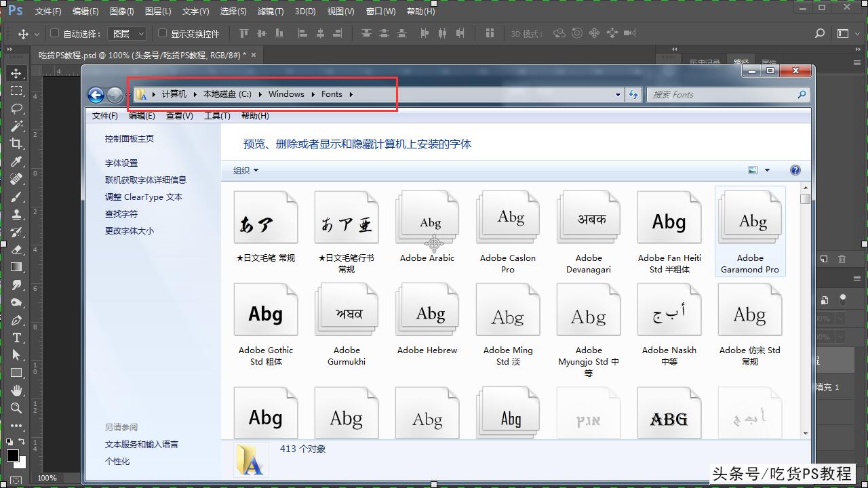This screenshot has width=868, height=488.
Task: Open 控制面板主页 link
Action: point(130,139)
